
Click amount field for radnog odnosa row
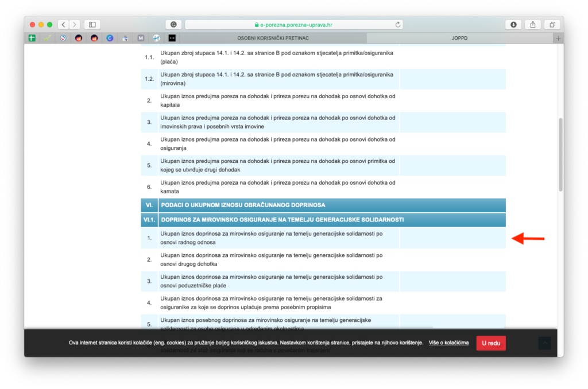[452, 238]
